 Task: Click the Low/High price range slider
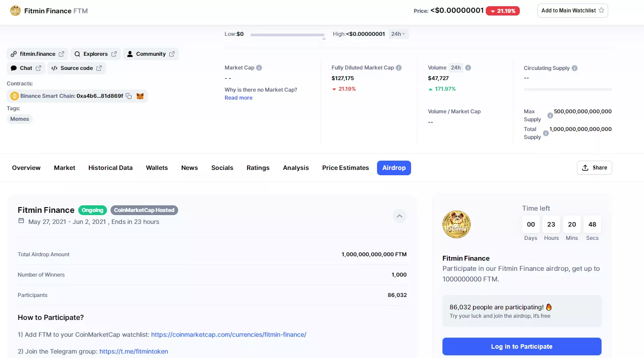click(287, 35)
